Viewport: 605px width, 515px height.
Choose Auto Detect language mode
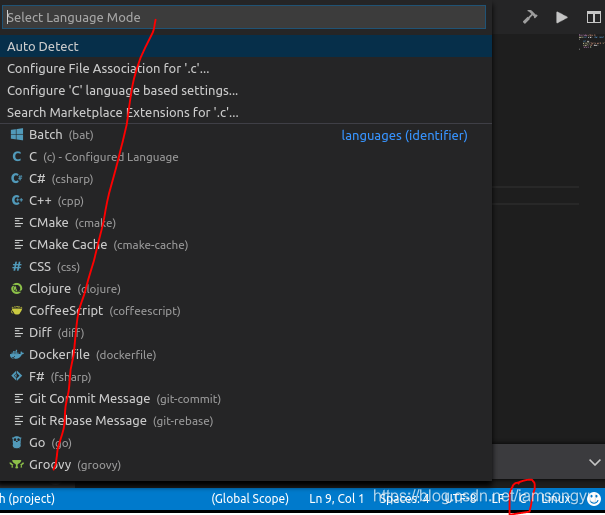click(x=246, y=47)
